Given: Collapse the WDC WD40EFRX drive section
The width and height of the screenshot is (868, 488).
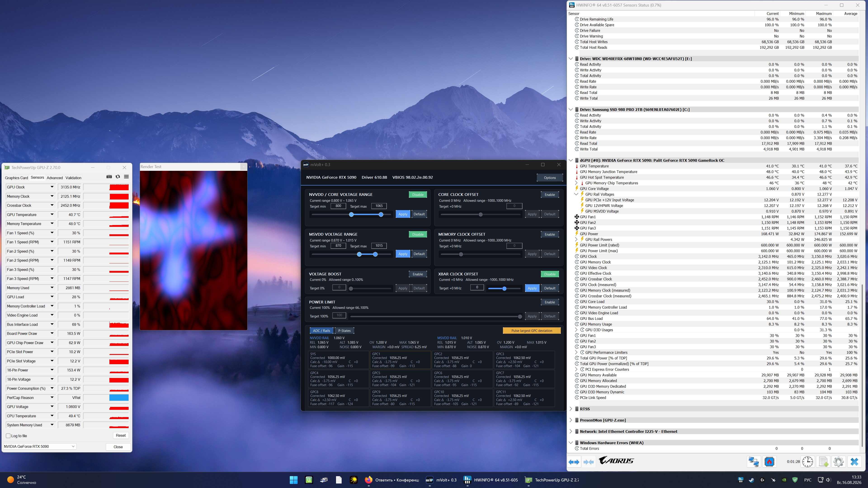Looking at the screenshot, I should point(571,59).
